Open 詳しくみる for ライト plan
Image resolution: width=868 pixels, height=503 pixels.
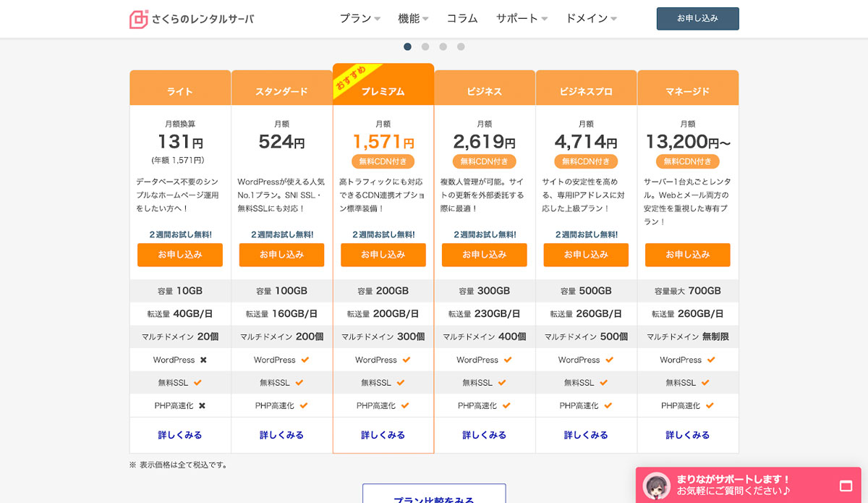click(x=180, y=435)
